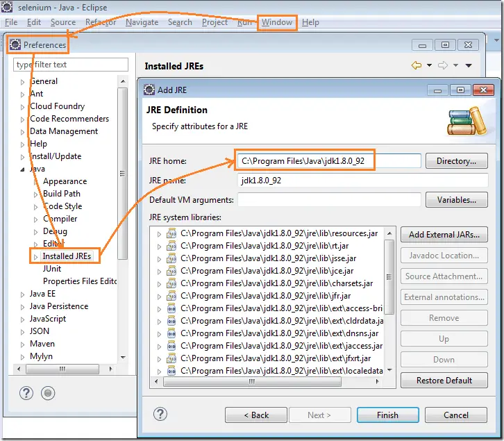Open the Window menu
Viewport: 504px width, 441px height.
click(277, 22)
